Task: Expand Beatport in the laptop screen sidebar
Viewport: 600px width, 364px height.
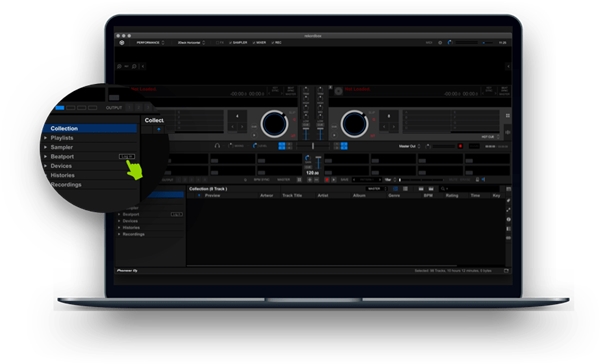Action: 119,214
